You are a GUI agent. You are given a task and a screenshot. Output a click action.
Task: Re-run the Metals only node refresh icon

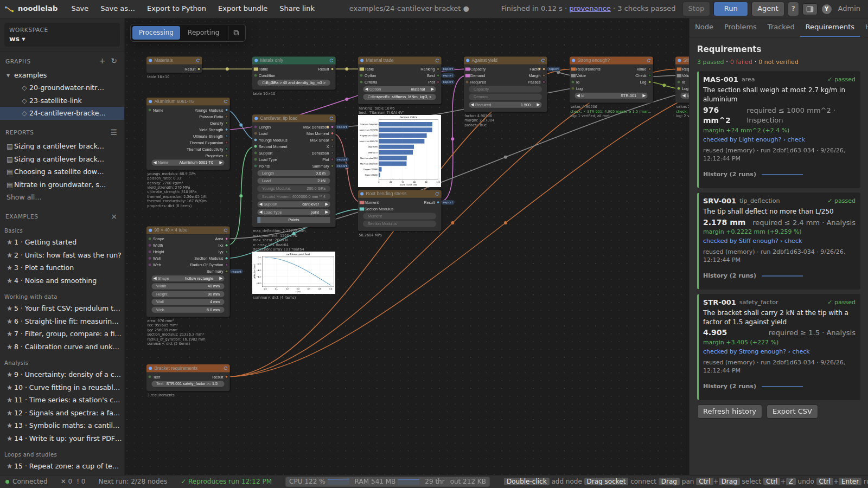click(x=331, y=61)
